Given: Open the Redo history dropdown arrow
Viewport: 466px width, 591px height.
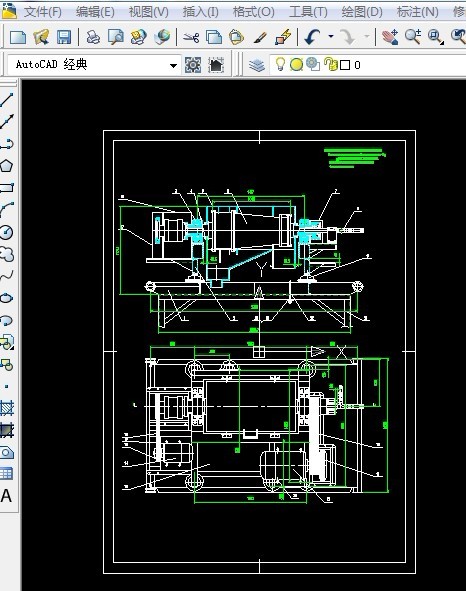Looking at the screenshot, I should [366, 37].
